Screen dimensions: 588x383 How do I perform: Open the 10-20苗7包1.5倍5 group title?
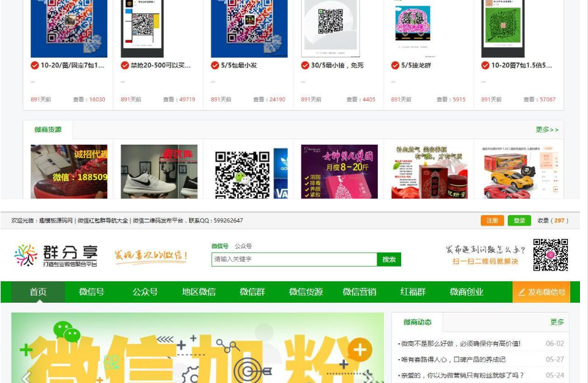point(522,66)
